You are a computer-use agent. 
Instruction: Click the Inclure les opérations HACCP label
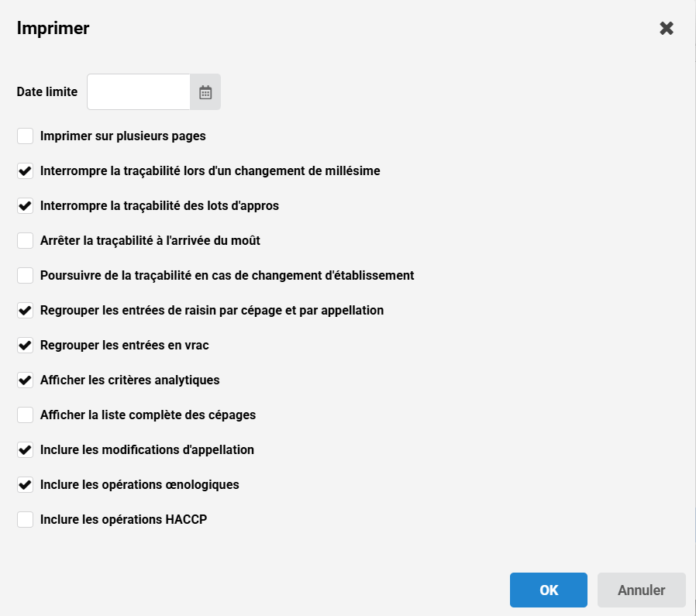[123, 520]
